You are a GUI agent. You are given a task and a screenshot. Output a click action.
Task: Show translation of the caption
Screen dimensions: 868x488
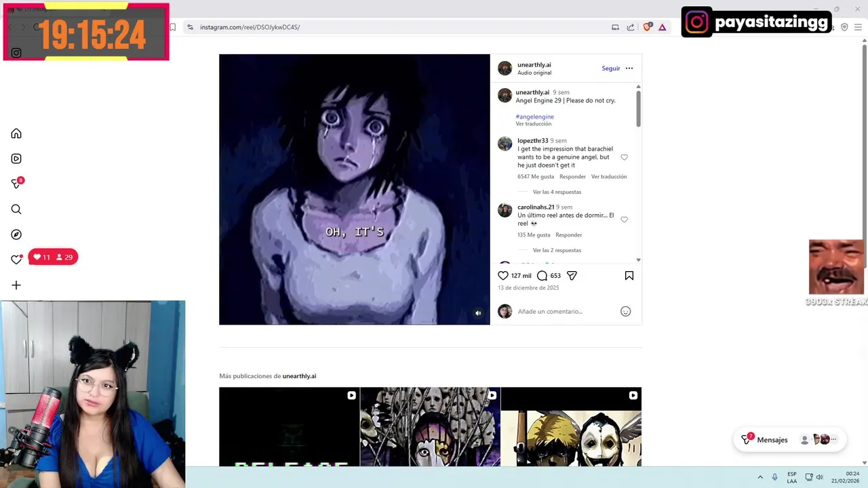pos(534,124)
